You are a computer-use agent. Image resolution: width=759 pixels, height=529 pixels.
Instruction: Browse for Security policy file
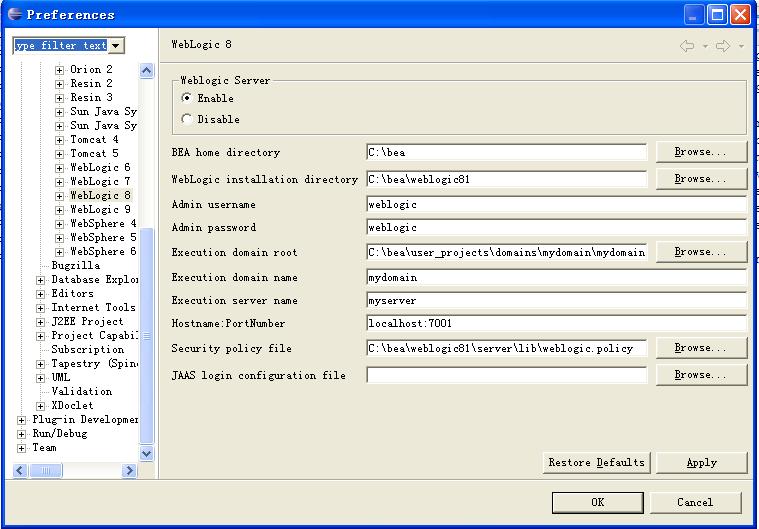pyautogui.click(x=701, y=348)
